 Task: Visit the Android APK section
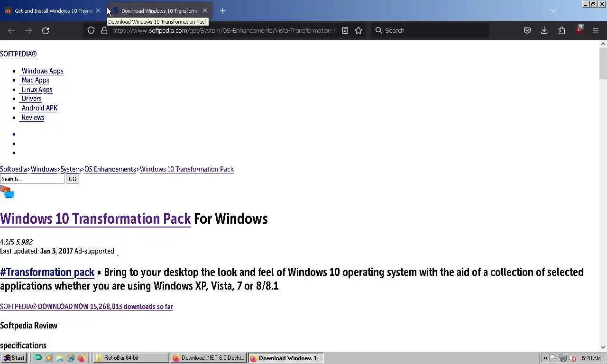coord(39,108)
